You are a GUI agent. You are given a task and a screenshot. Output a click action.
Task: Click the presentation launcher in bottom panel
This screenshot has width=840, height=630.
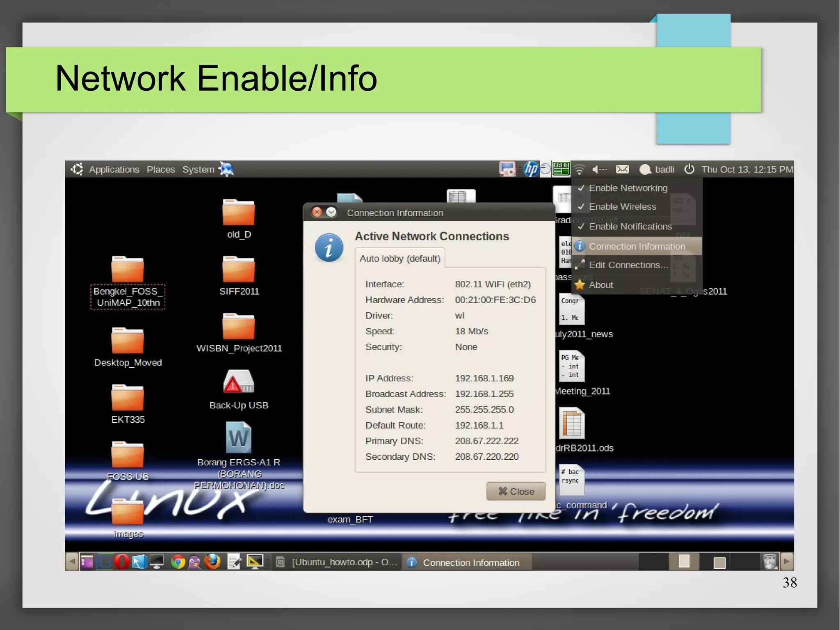pos(255,561)
